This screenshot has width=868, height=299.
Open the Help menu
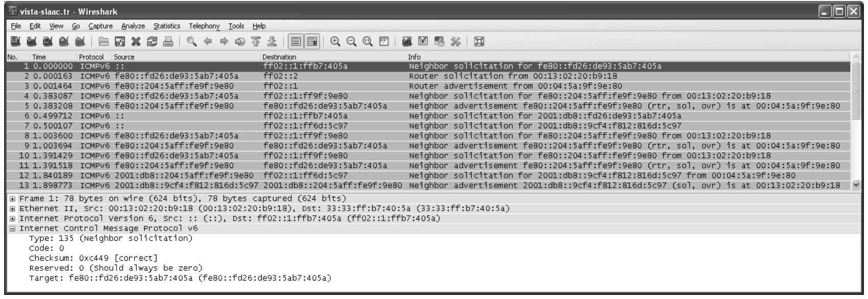[259, 26]
